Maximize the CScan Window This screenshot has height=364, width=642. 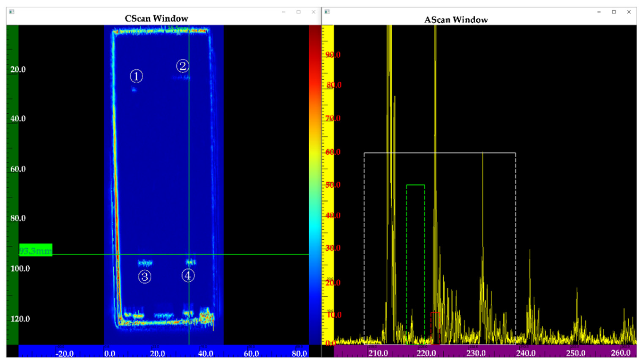tap(298, 12)
